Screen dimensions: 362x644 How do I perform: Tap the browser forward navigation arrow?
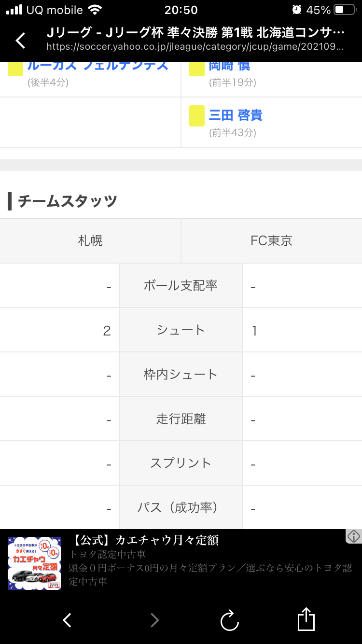point(154,620)
